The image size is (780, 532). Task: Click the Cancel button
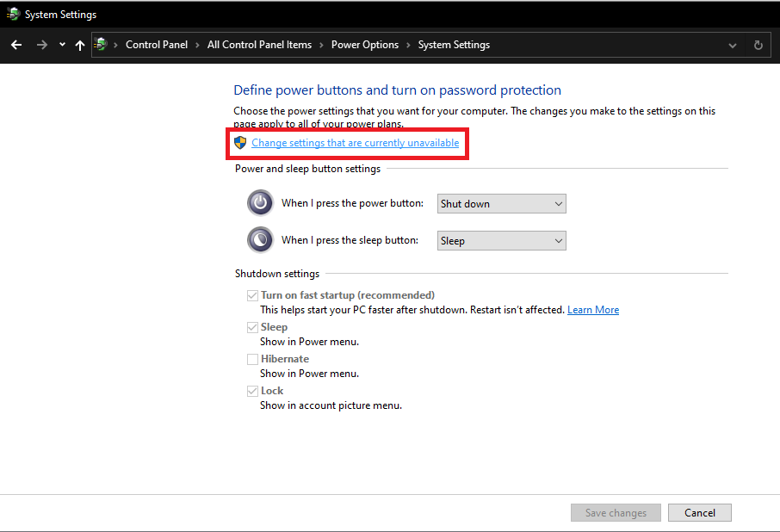pyautogui.click(x=699, y=512)
